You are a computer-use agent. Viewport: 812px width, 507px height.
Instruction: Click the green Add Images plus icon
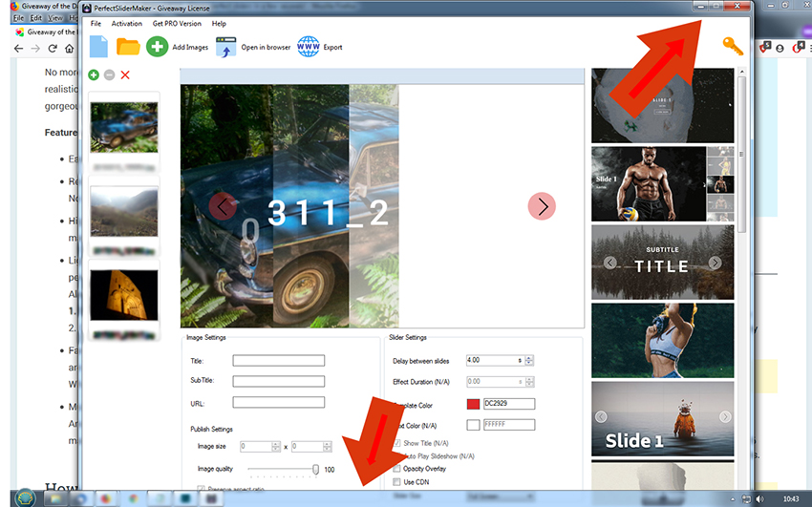[x=157, y=47]
